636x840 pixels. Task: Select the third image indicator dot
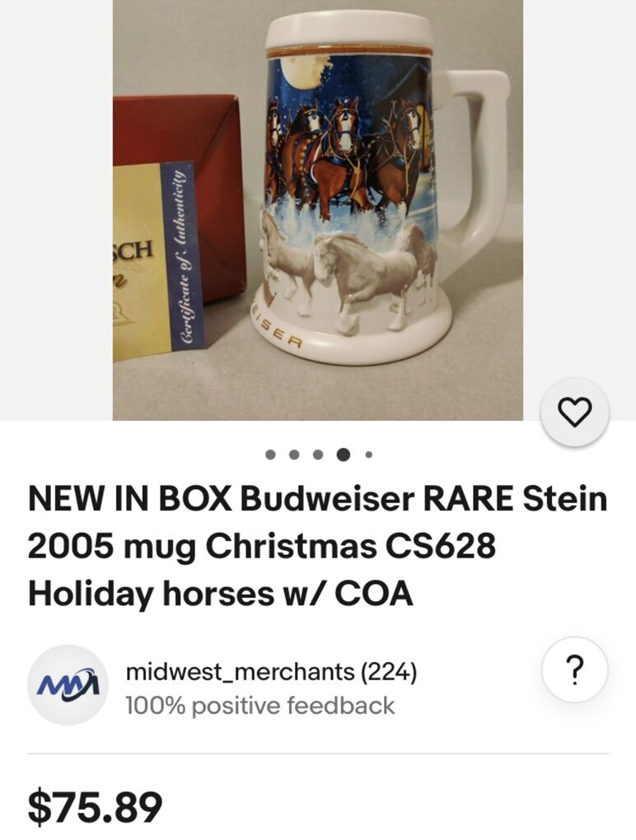[x=318, y=455]
